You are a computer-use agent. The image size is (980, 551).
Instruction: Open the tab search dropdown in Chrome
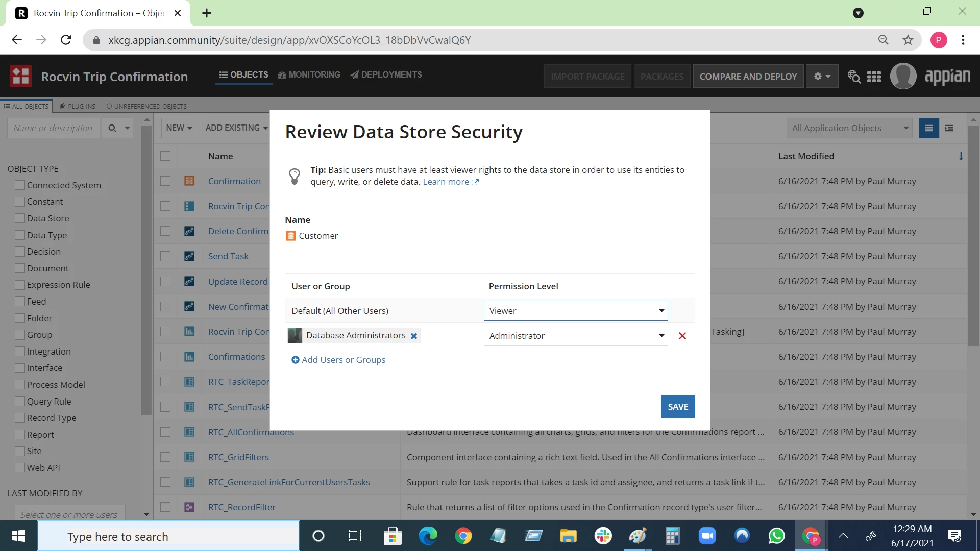coord(858,13)
